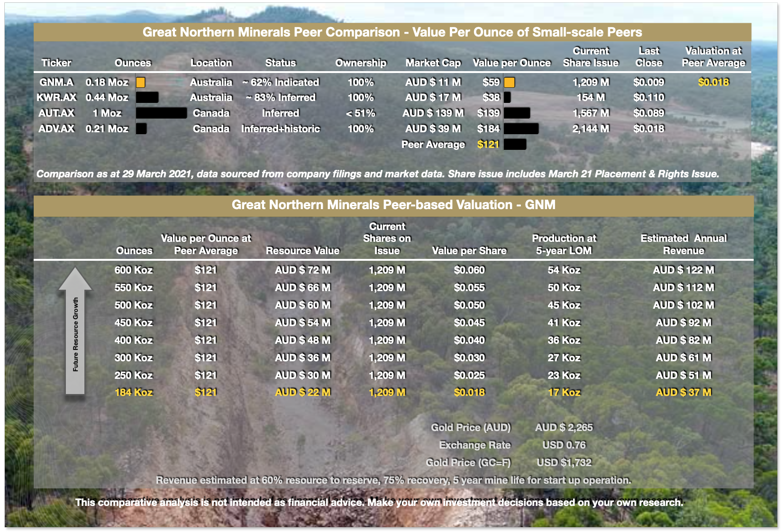Click the 'Inferred+historic' status cell
Viewport: 784px width, 532px height.
click(281, 128)
